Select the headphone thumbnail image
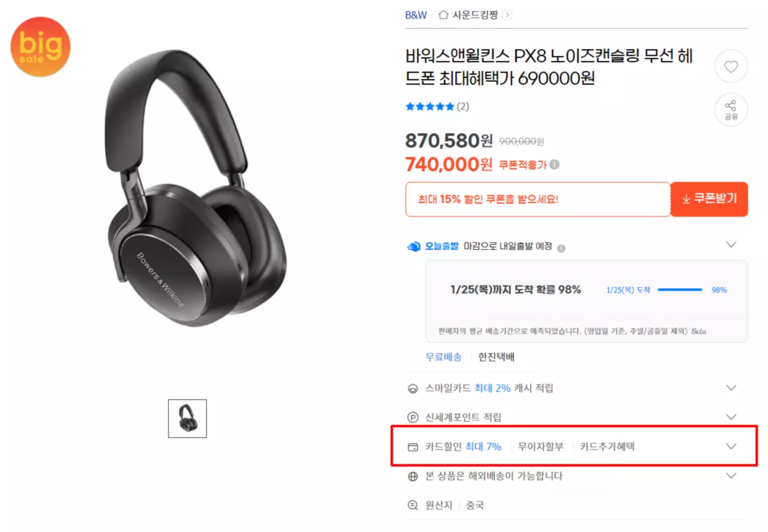Image resolution: width=768 pixels, height=532 pixels. click(188, 419)
